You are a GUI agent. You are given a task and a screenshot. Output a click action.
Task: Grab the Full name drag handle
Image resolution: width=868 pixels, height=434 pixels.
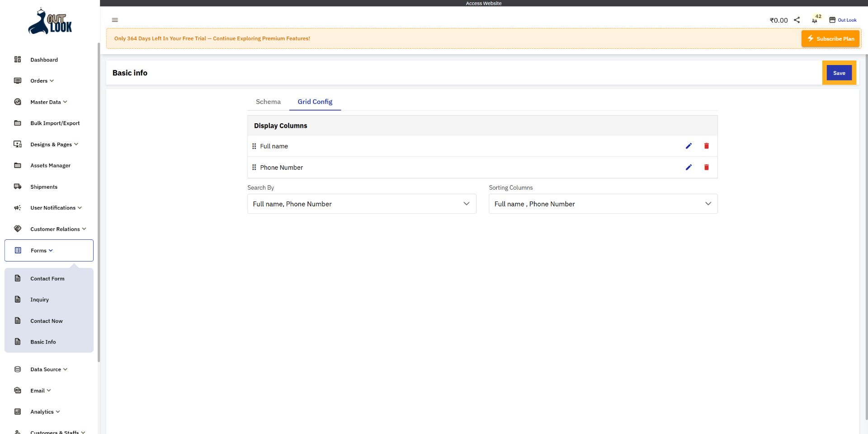point(254,146)
